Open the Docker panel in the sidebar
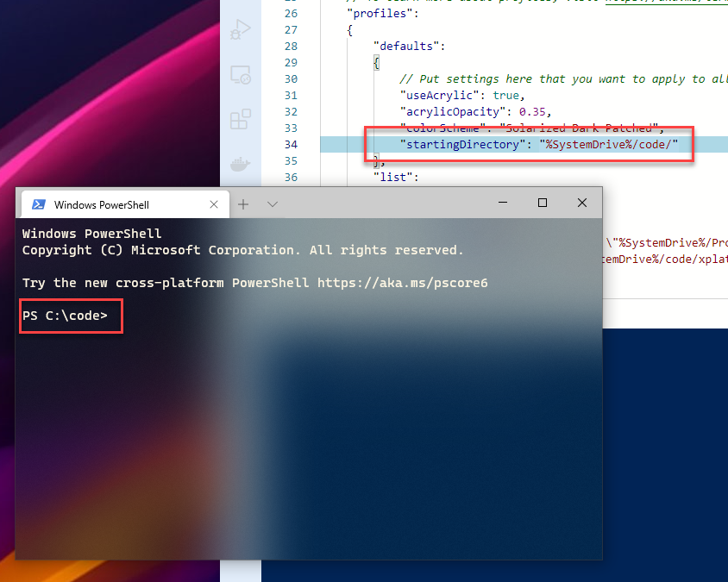Image resolution: width=728 pixels, height=582 pixels. pos(241,163)
